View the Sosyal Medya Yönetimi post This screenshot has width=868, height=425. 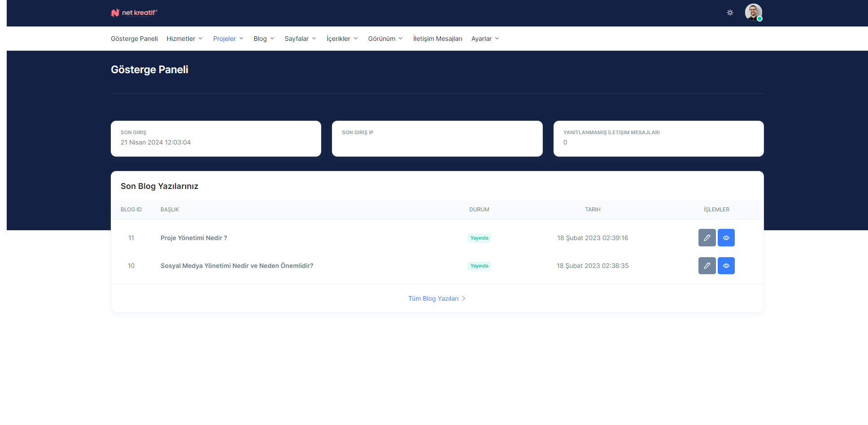click(x=726, y=266)
